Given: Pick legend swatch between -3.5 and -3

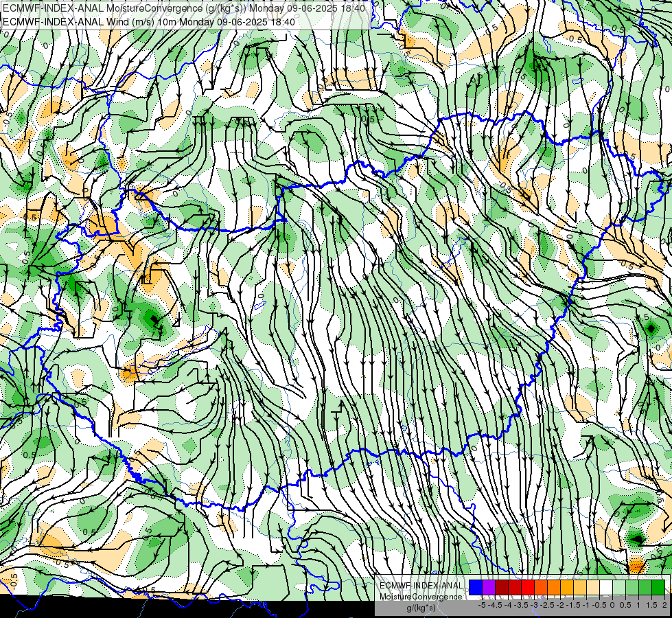Looking at the screenshot, I should (528, 588).
